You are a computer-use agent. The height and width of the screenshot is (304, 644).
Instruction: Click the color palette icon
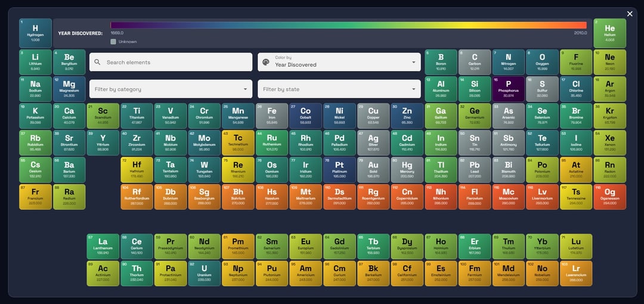click(x=266, y=62)
